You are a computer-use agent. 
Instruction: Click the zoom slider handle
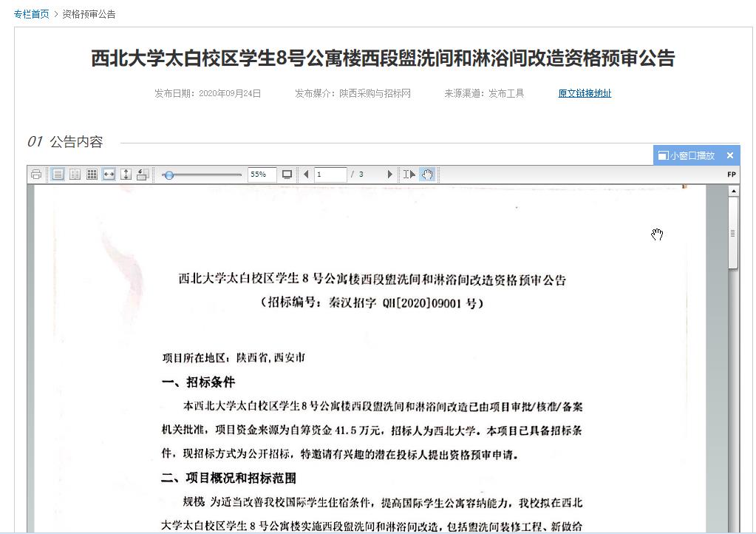click(x=169, y=175)
